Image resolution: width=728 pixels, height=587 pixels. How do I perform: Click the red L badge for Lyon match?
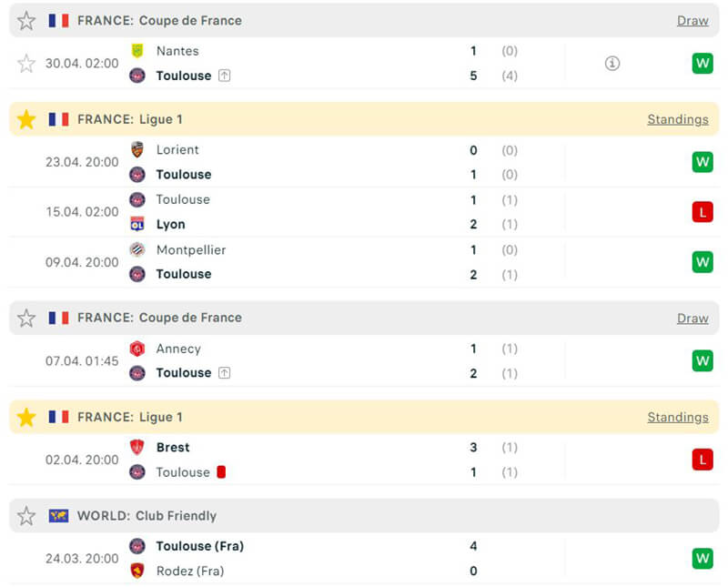[703, 212]
